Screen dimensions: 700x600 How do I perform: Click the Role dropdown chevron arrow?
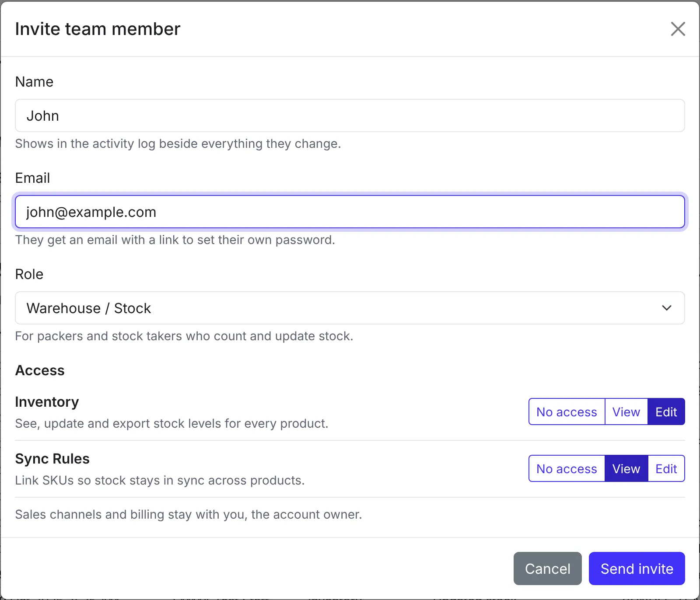(x=667, y=308)
